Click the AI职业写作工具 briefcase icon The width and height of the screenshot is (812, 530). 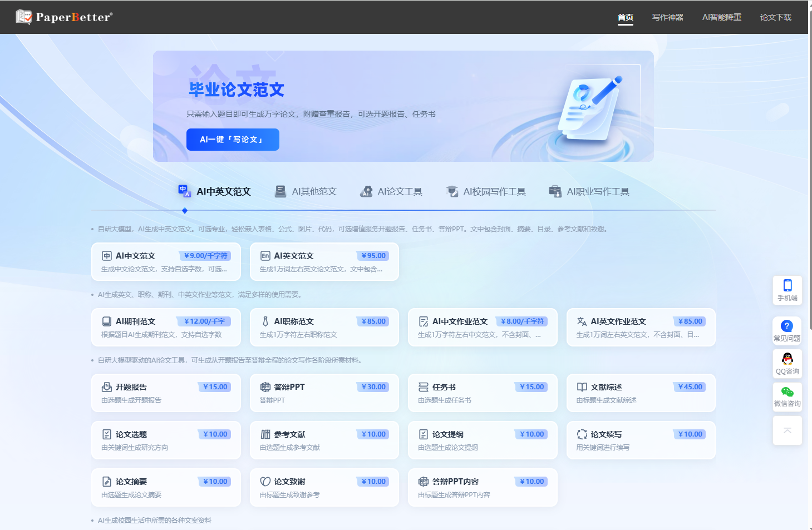[555, 191]
